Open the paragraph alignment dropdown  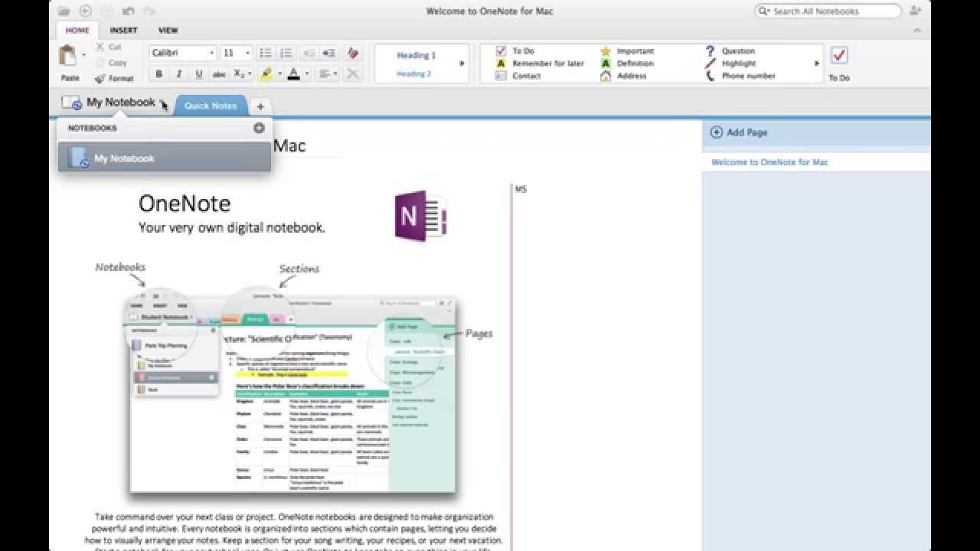(x=328, y=74)
